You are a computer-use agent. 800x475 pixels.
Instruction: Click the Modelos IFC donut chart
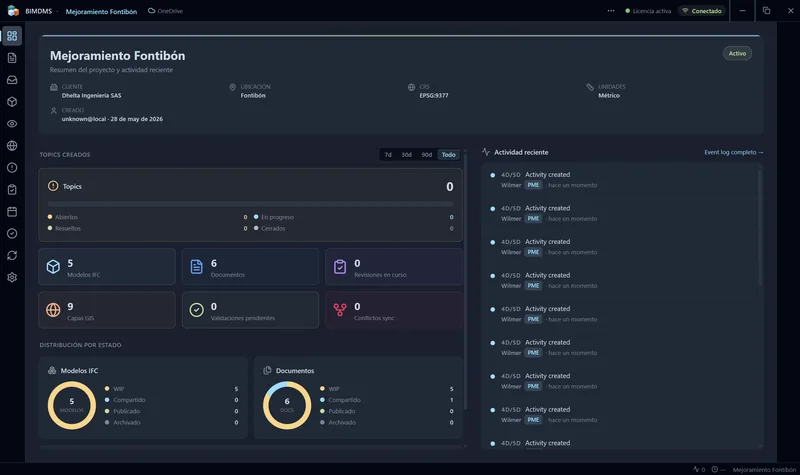tap(72, 406)
